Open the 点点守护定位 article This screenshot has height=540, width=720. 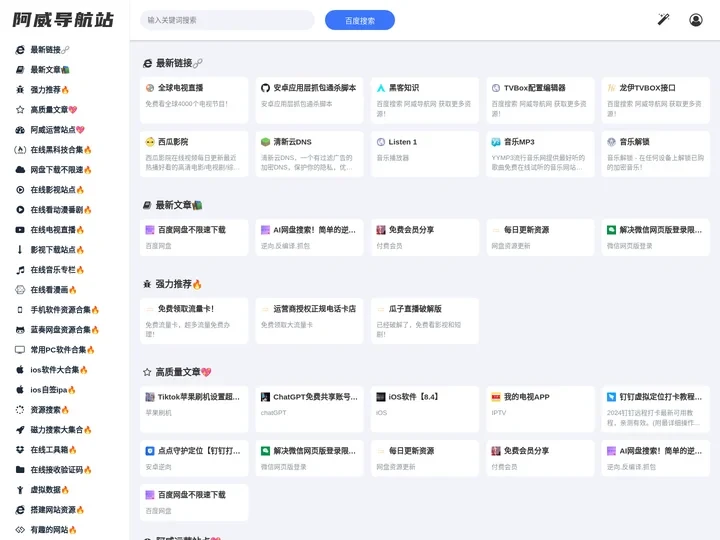click(194, 458)
